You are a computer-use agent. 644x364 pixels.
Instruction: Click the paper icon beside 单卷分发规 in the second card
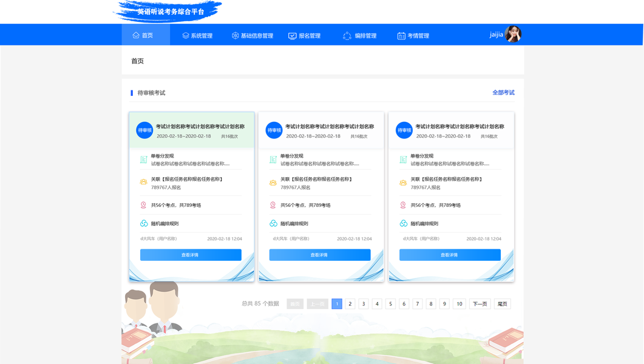(273, 160)
